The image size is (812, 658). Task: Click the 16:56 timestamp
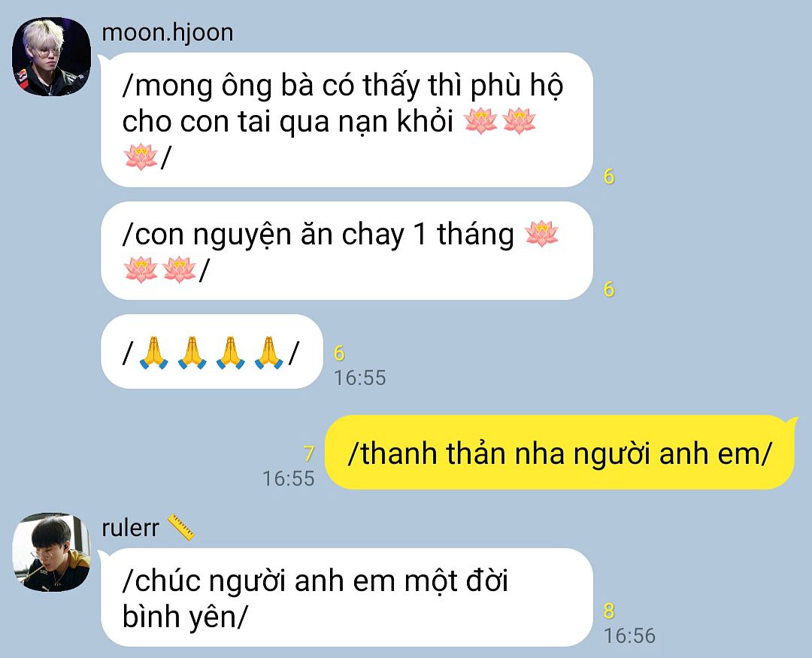pos(629,635)
